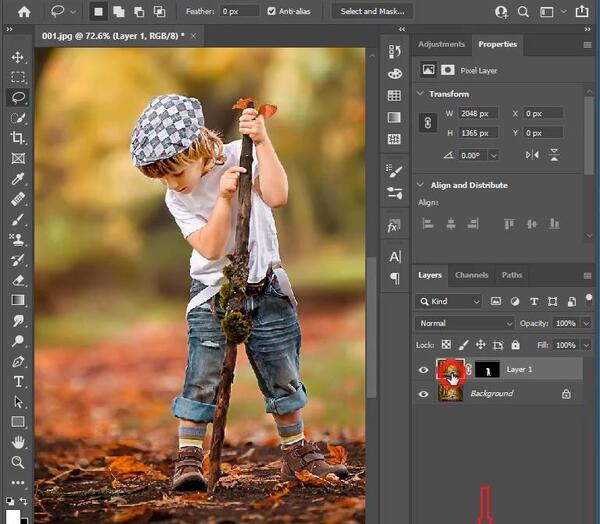
Task: Click the Subtract from selection button
Action: click(x=139, y=12)
